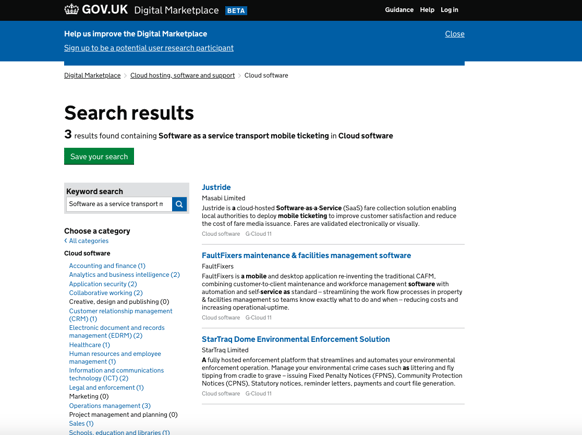Click the search magnifier button
The image size is (582, 435).
(x=179, y=204)
